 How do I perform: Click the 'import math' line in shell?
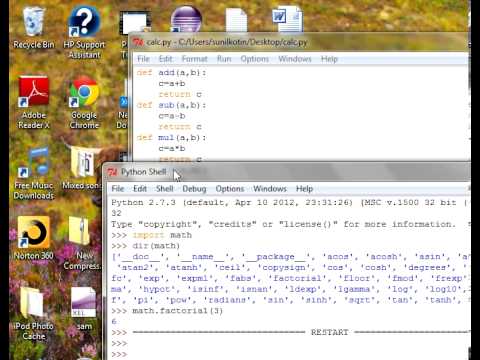(152, 235)
